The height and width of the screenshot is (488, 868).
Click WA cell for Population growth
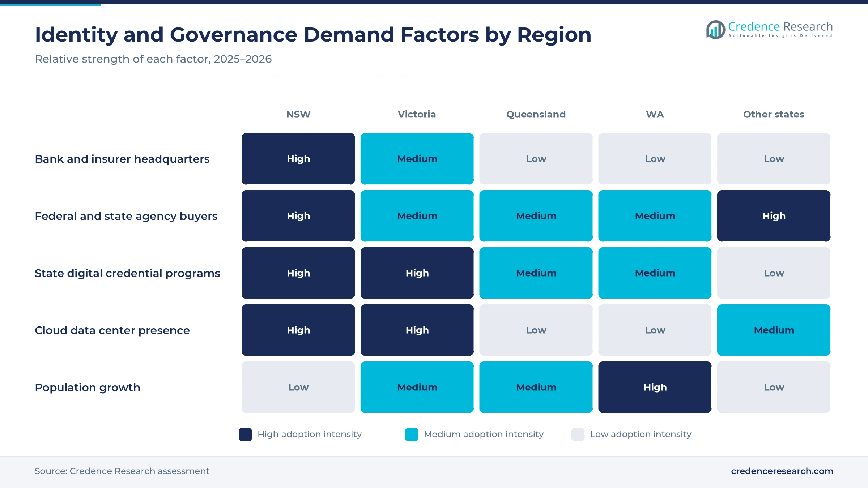point(655,387)
